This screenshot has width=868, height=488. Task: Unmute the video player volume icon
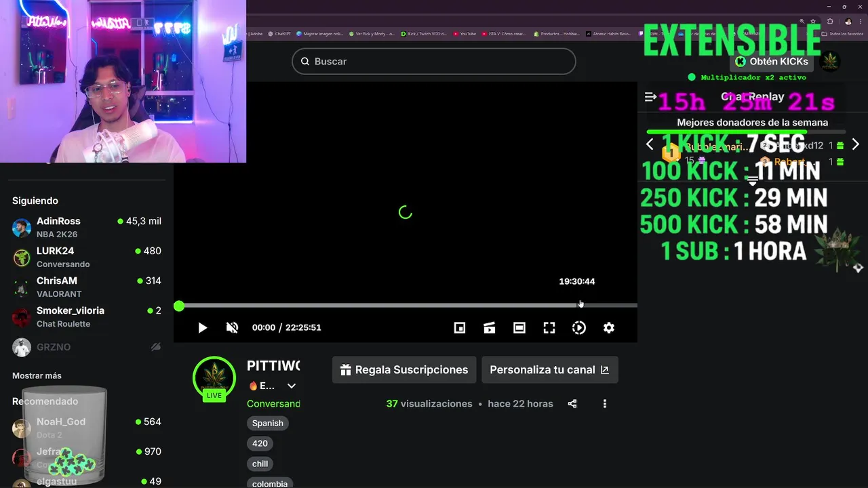coord(232,328)
